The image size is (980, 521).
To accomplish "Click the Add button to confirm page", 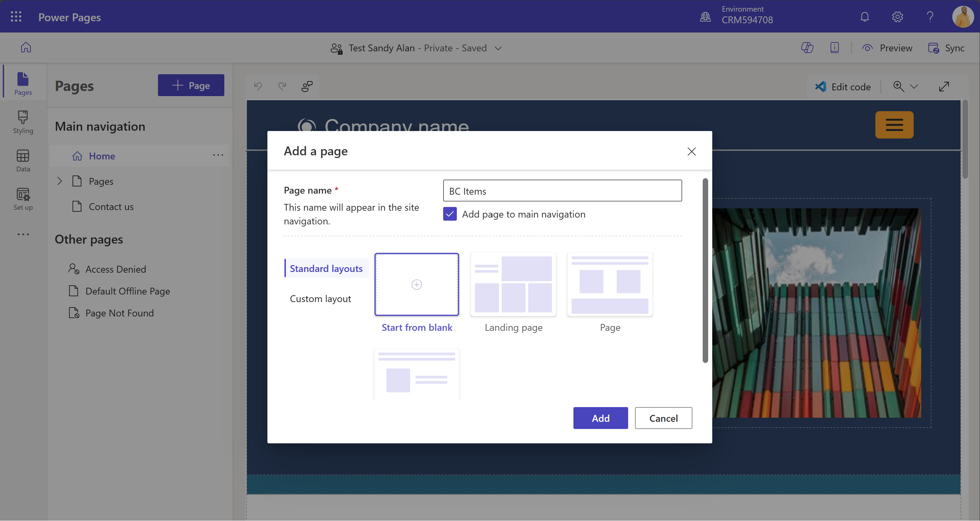I will tap(600, 418).
